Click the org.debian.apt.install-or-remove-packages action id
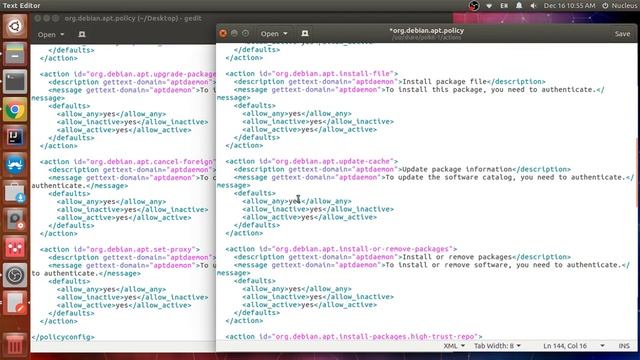The image size is (640, 360). click(362, 249)
